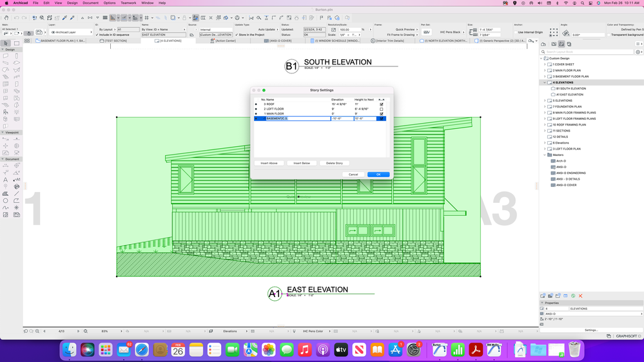Pick the Lamp tool
644x362 pixels.
coord(16,111)
